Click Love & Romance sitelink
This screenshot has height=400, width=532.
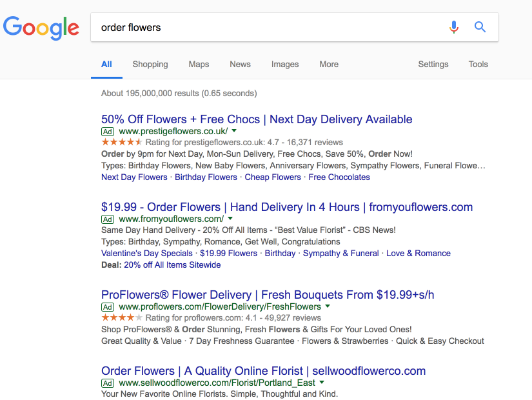pos(419,254)
